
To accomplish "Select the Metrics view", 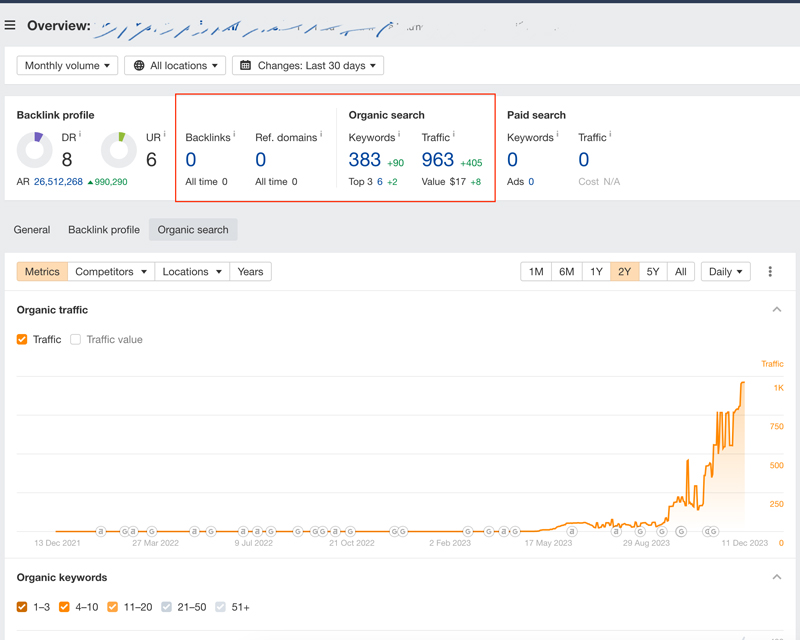I will tap(42, 272).
